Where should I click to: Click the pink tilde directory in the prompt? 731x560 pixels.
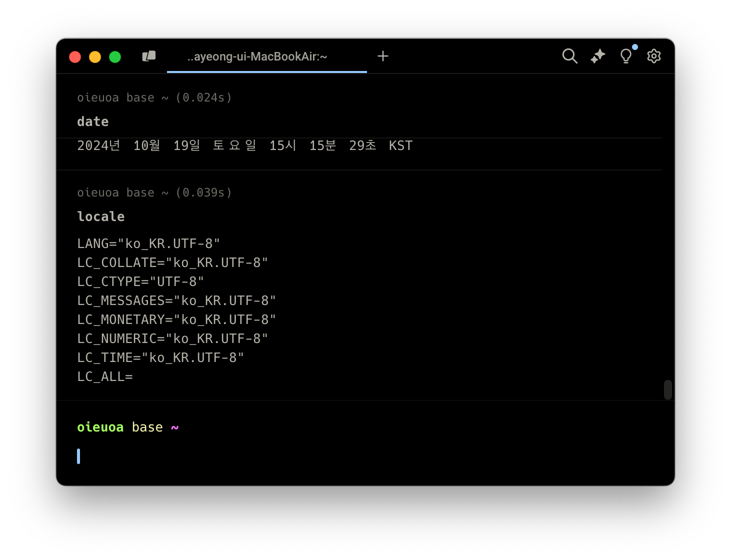(174, 427)
